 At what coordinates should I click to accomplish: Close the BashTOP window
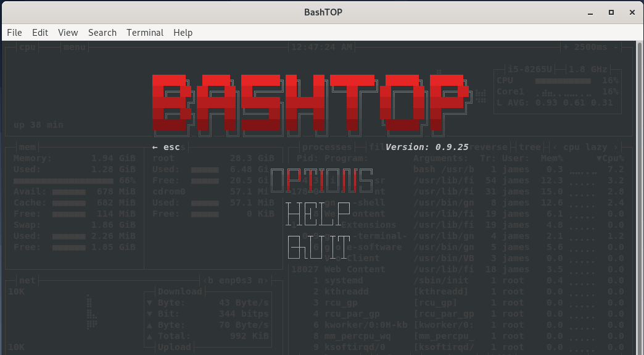[x=632, y=12]
